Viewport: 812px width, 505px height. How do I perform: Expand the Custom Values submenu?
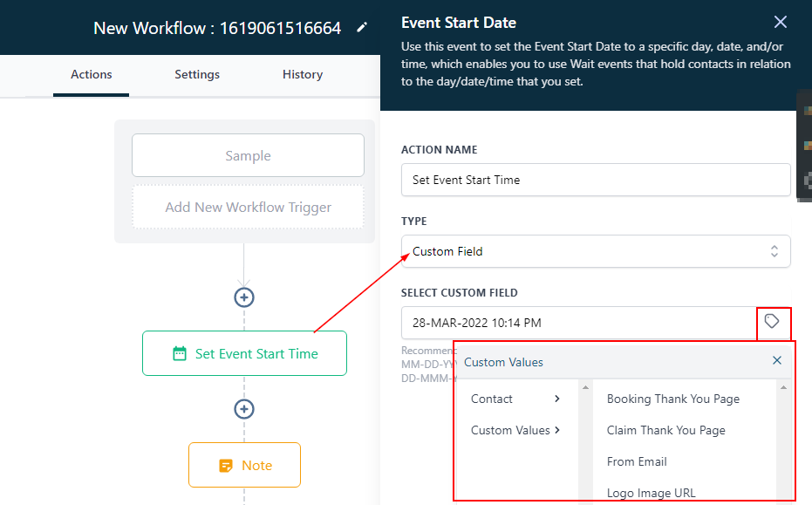click(x=515, y=430)
